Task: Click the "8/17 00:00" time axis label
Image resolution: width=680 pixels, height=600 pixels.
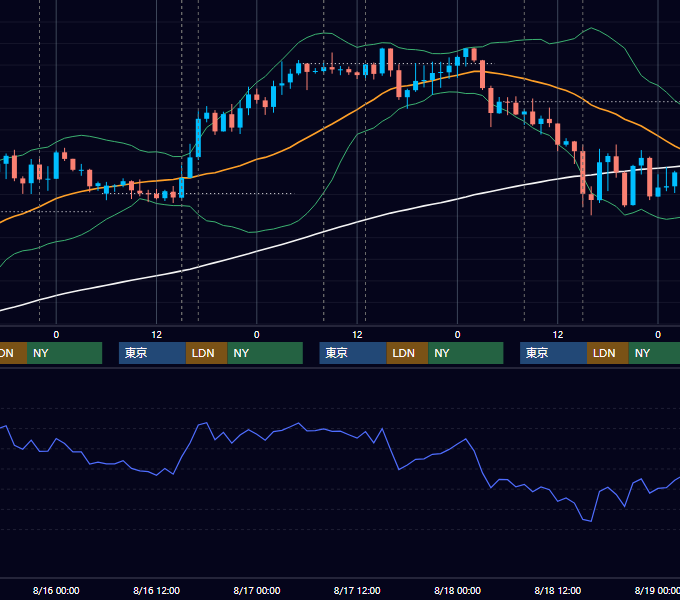Action: [257, 590]
